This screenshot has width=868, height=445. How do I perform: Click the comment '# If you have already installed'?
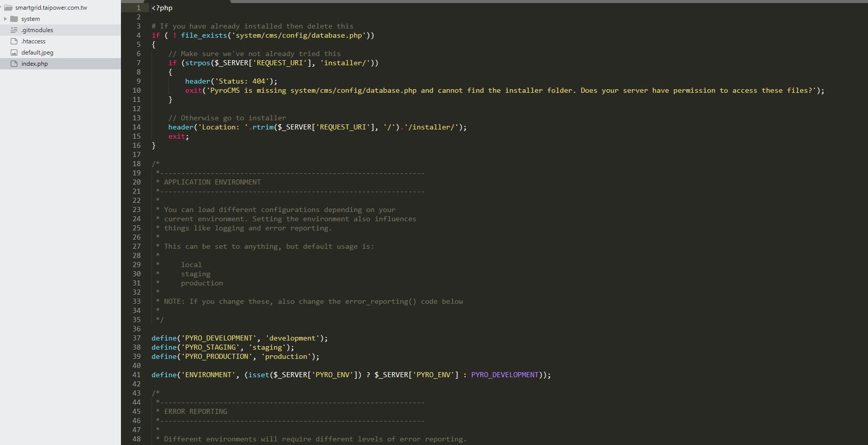coord(252,26)
